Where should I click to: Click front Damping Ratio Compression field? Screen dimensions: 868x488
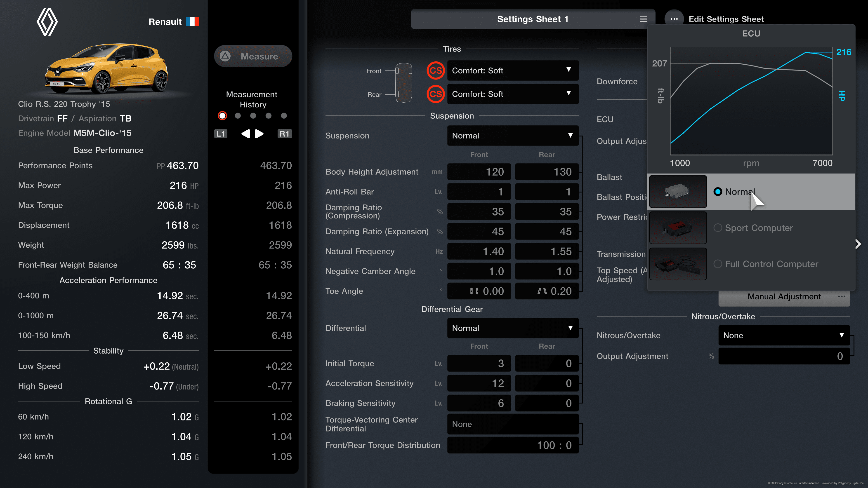(x=479, y=211)
